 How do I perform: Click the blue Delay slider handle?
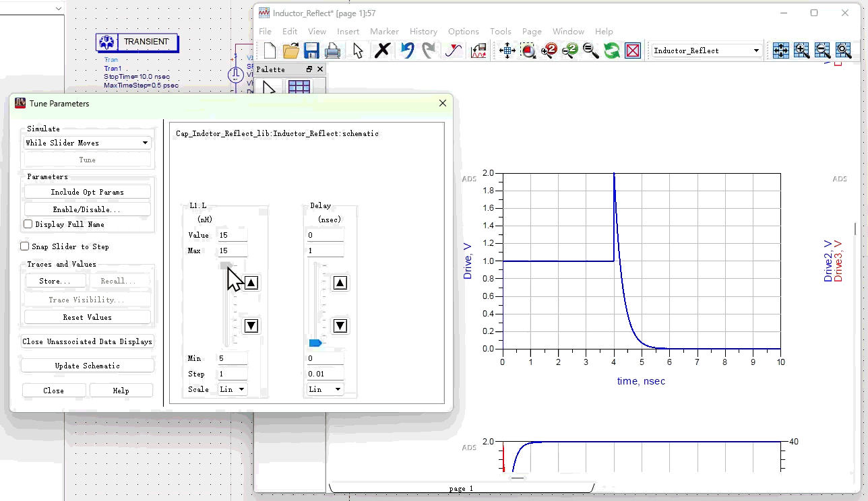pyautogui.click(x=315, y=343)
